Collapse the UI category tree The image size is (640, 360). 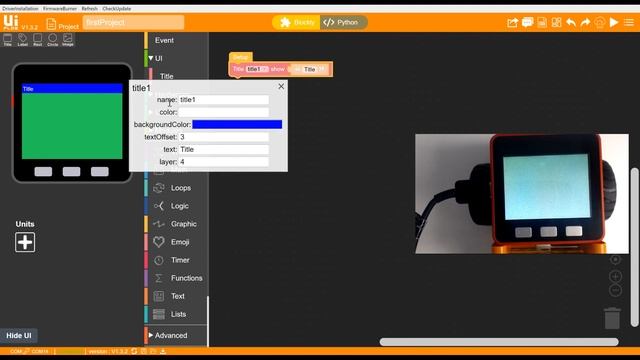[151, 58]
